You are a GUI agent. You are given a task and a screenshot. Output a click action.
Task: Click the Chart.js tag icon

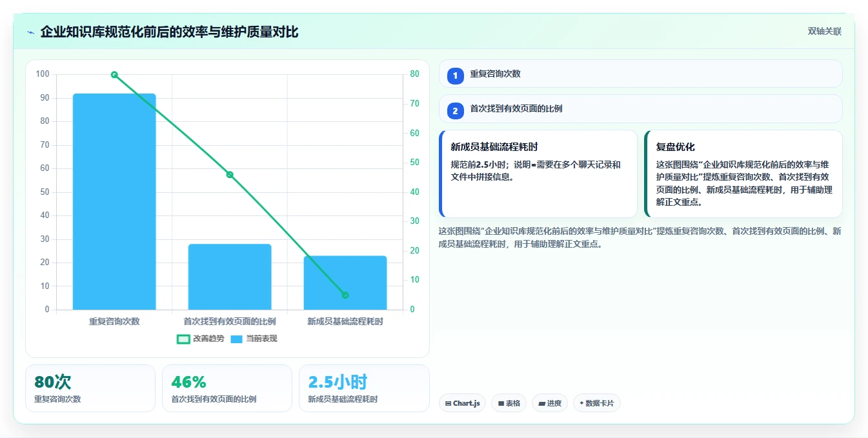[448, 403]
